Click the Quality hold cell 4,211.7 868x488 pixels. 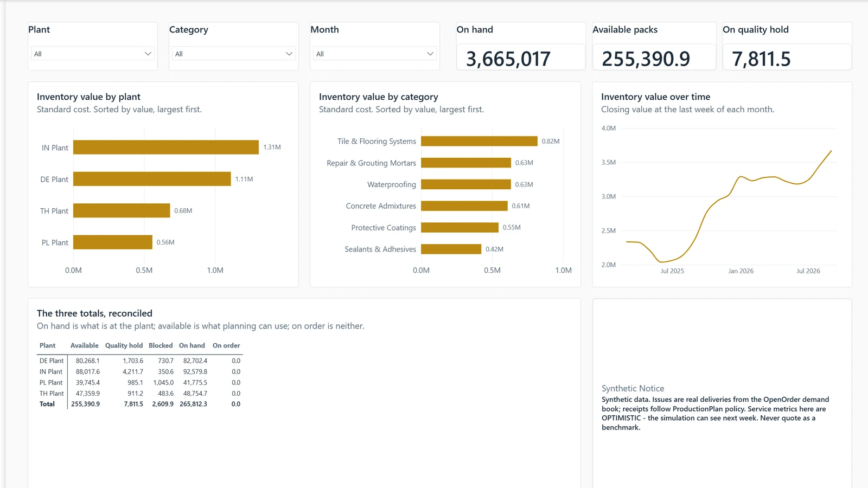pyautogui.click(x=133, y=371)
